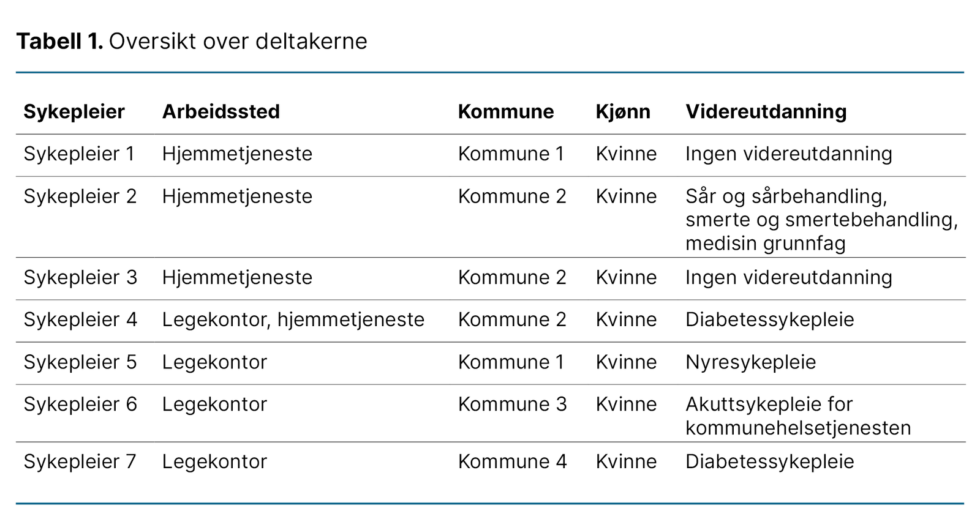This screenshot has height=530, width=980.
Task: Click the "Kommune 4" cell
Action: tap(512, 461)
